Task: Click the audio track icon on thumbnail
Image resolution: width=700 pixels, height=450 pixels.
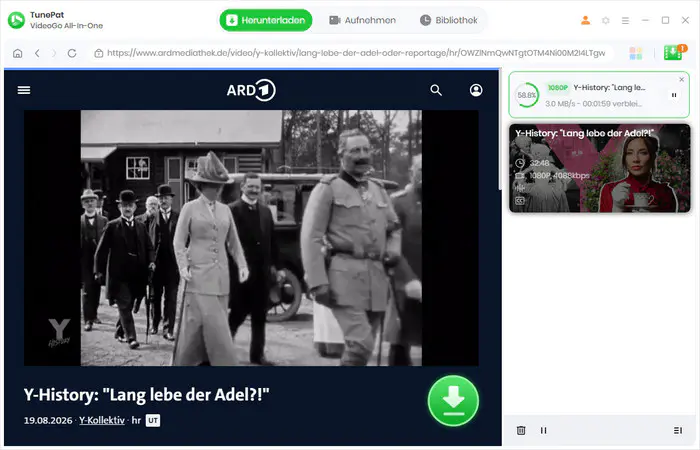Action: (x=520, y=188)
